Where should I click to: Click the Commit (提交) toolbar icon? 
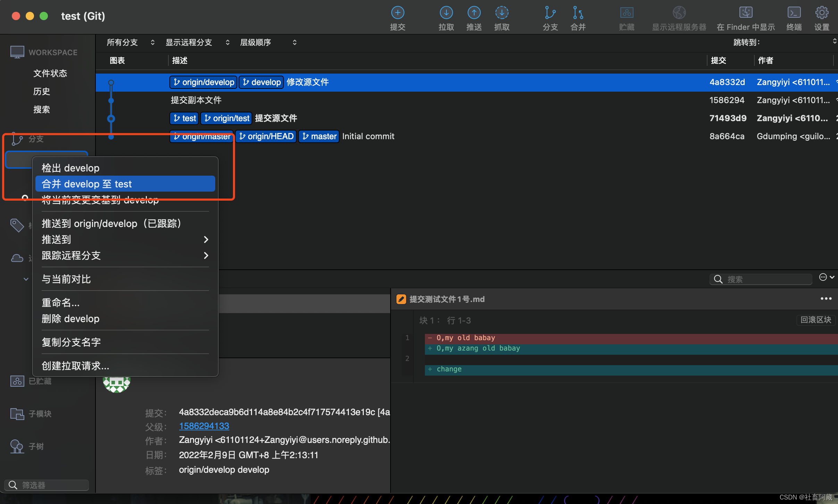point(397,13)
